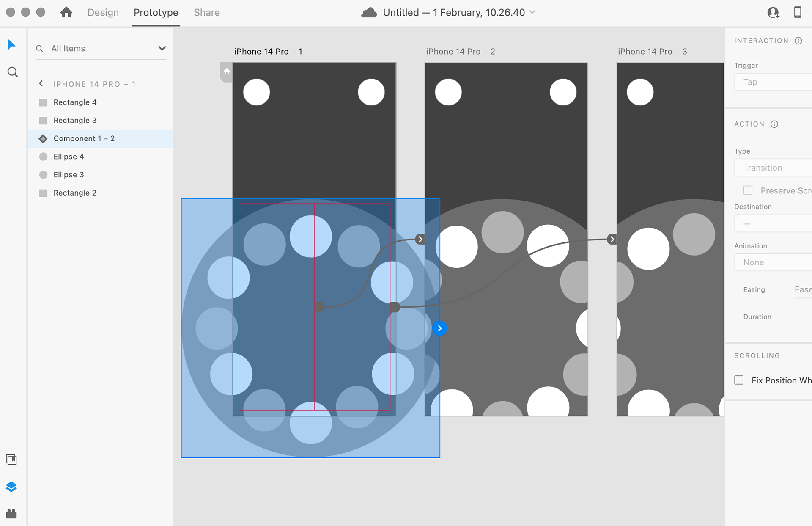Open the Layers panel icon
Screen dimensions: 812x526
pyautogui.click(x=11, y=487)
